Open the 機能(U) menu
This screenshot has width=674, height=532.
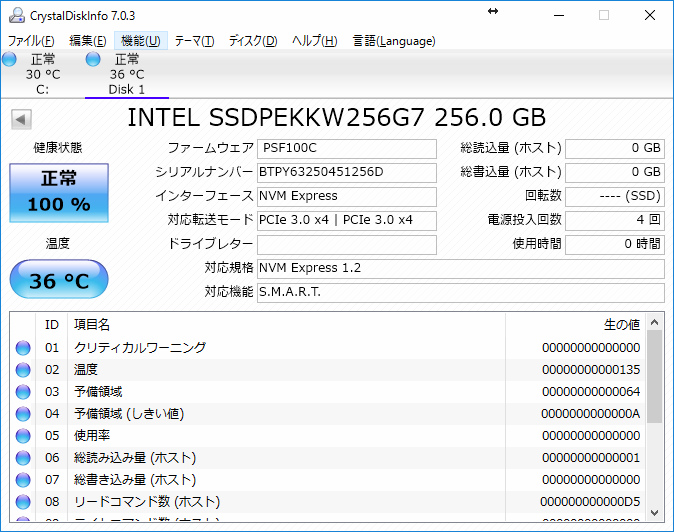point(139,41)
